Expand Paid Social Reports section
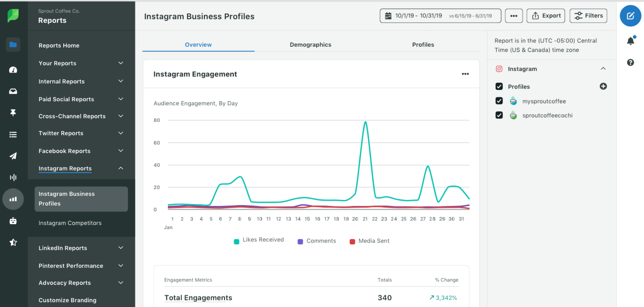Image resolution: width=644 pixels, height=307 pixels. 121,99
